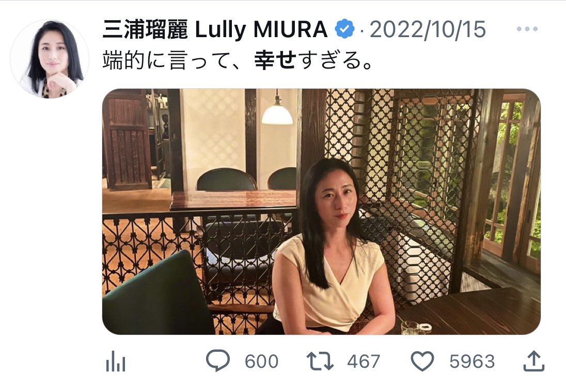The height and width of the screenshot is (392, 566).
Task: Open the share upload icon
Action: (x=534, y=361)
